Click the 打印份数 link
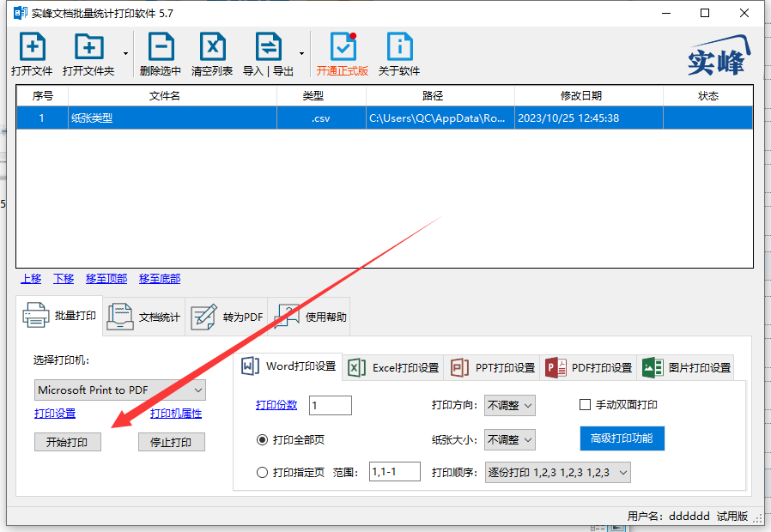The image size is (771, 532). point(276,405)
